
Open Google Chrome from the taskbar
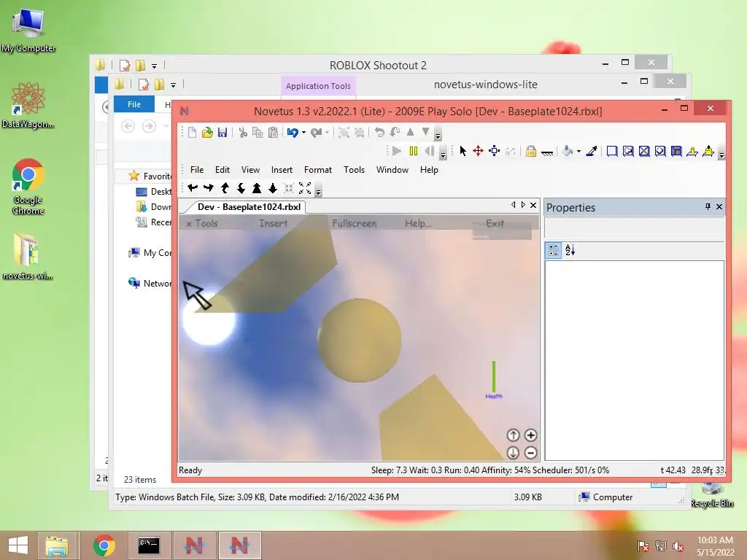(104, 545)
